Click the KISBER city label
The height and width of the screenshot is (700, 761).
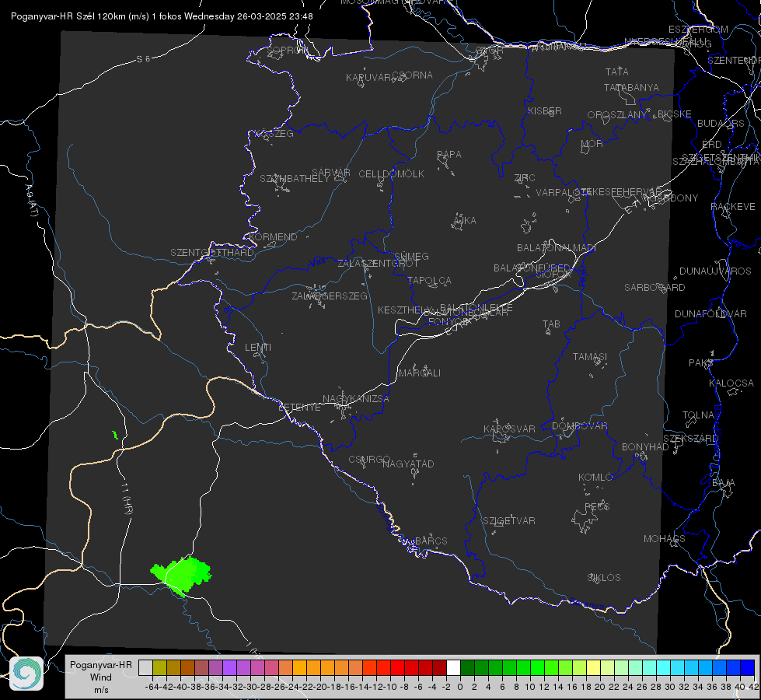[x=545, y=110]
